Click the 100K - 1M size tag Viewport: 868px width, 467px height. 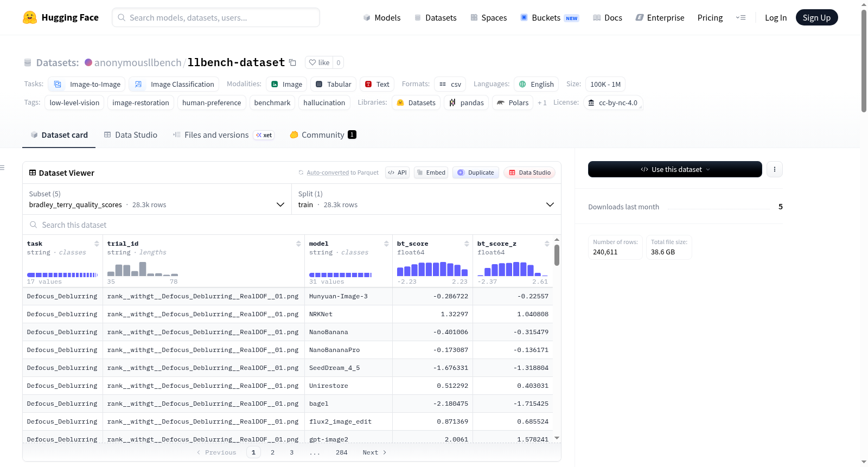(605, 84)
